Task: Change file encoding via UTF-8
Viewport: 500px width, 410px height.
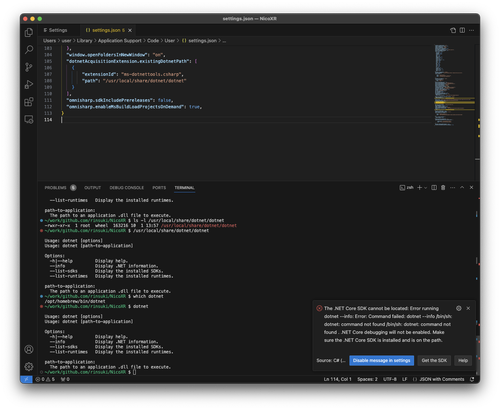Action: pyautogui.click(x=390, y=379)
